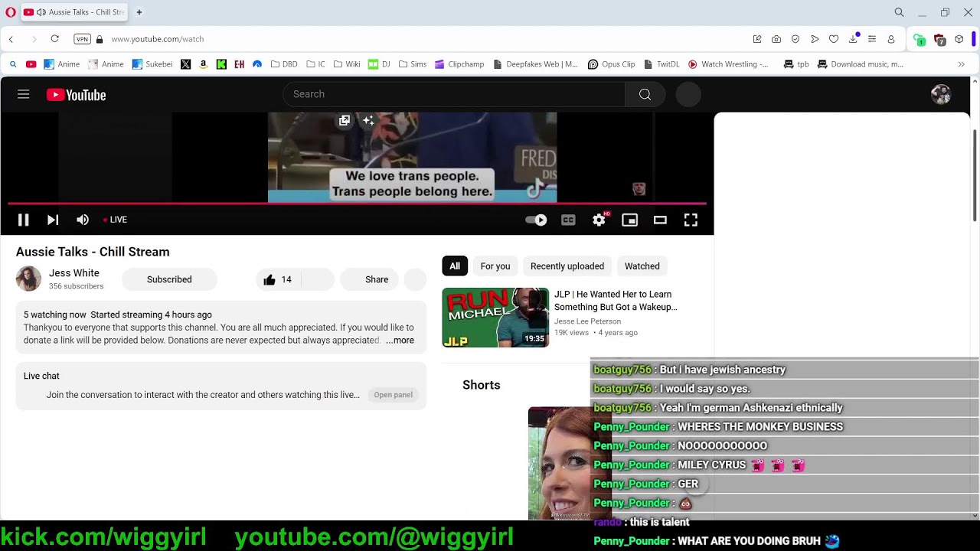This screenshot has height=551, width=980.
Task: Click the Share button
Action: [376, 280]
